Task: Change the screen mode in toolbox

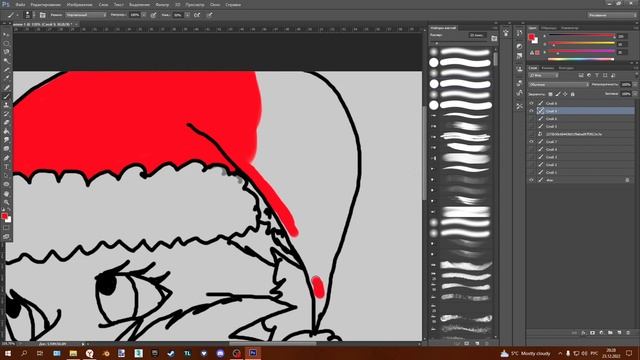Action: [x=7, y=236]
